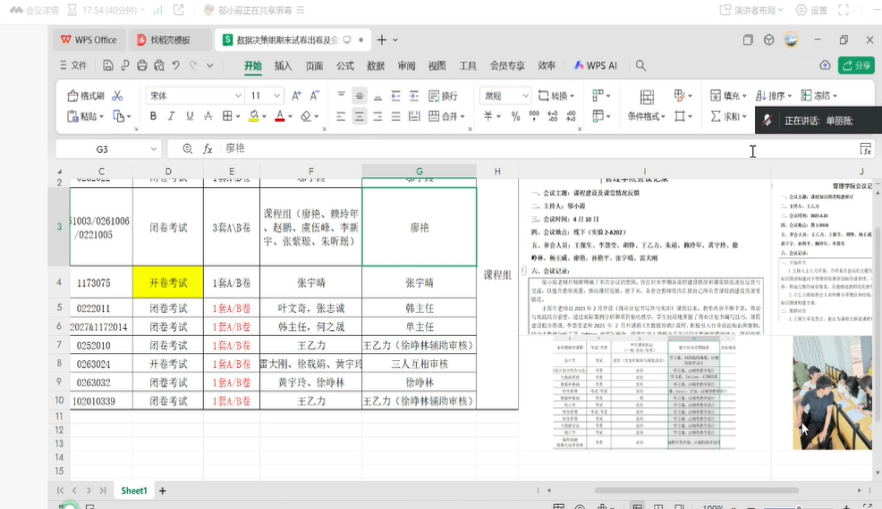This screenshot has height=509, width=882.
Task: Toggle Italic formatting
Action: click(x=171, y=116)
